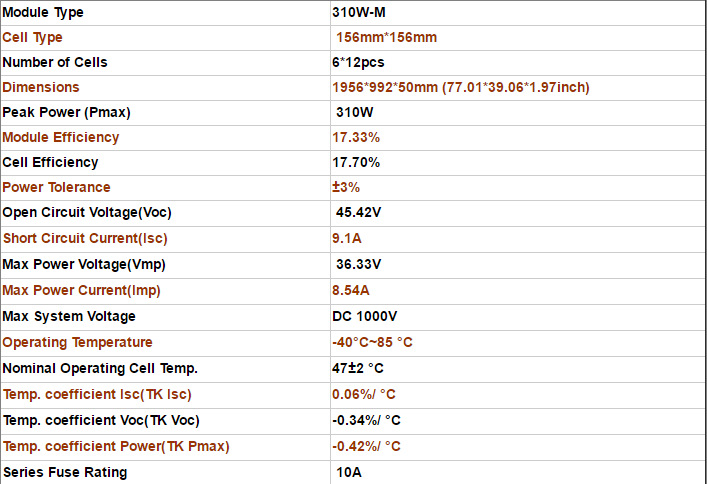Select the '156mm*156mm' cell value
707x484 pixels.
386,37
